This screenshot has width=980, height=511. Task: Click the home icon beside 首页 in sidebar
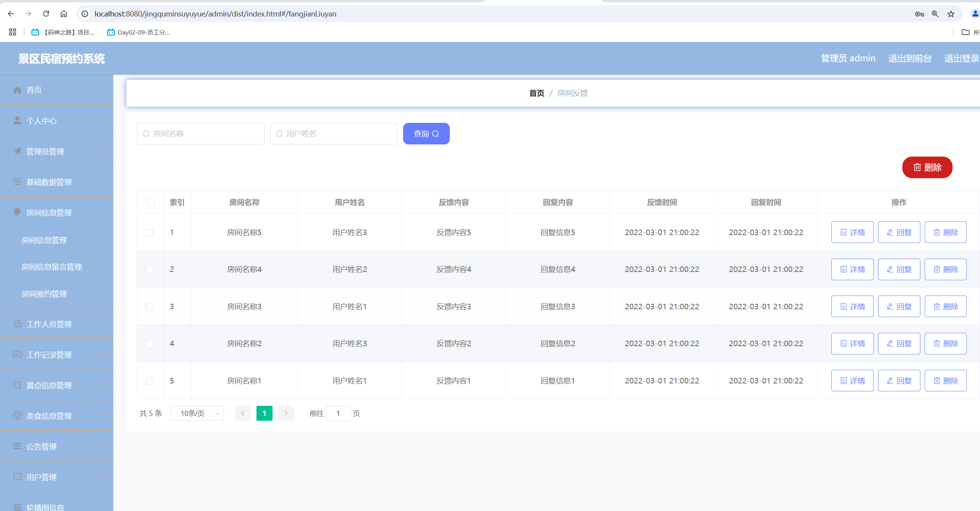(x=17, y=90)
